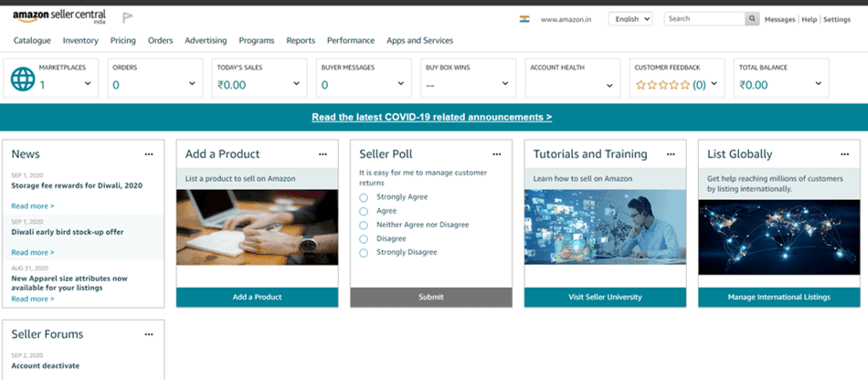Click the flag icon beside the logo
Viewport: 868px width, 380px height.
(127, 17)
